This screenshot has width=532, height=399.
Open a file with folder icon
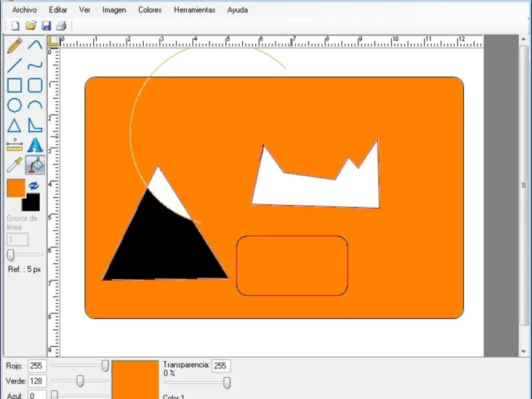tap(31, 26)
